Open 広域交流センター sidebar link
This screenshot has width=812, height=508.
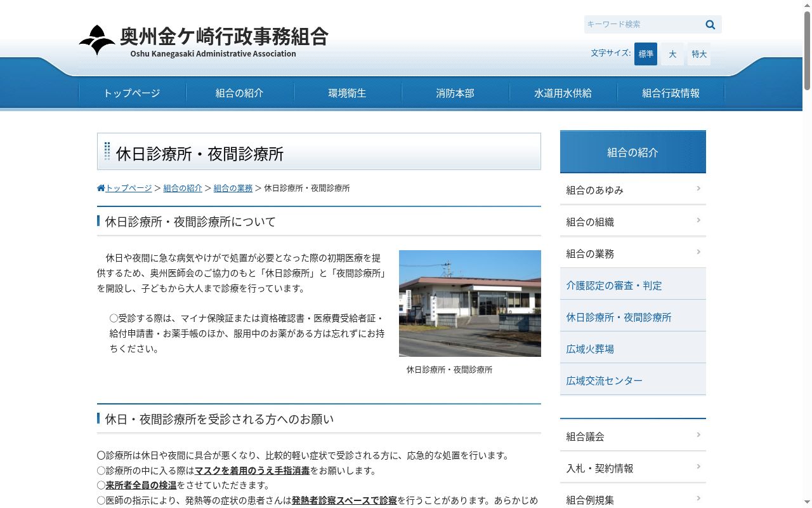click(x=633, y=379)
